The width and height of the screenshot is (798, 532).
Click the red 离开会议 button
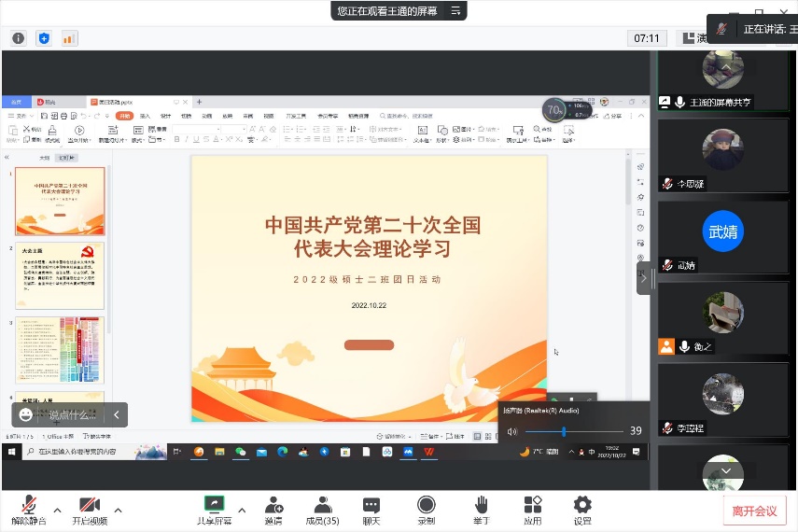754,511
